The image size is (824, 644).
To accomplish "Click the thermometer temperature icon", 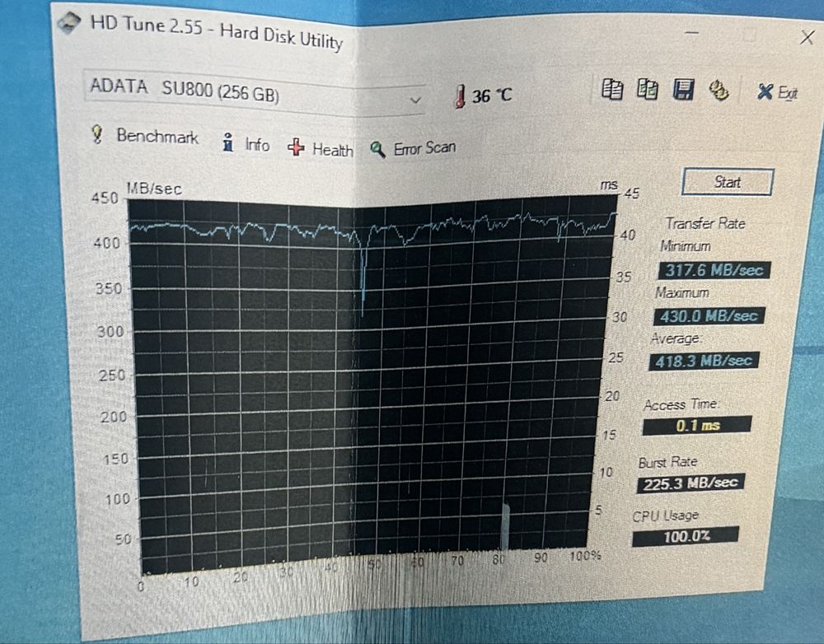I will point(460,96).
